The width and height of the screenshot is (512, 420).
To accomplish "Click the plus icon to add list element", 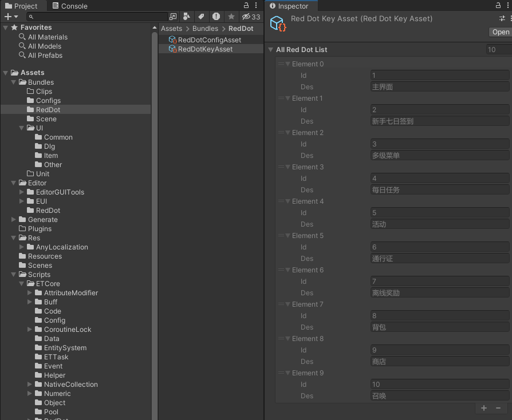I will (x=484, y=408).
